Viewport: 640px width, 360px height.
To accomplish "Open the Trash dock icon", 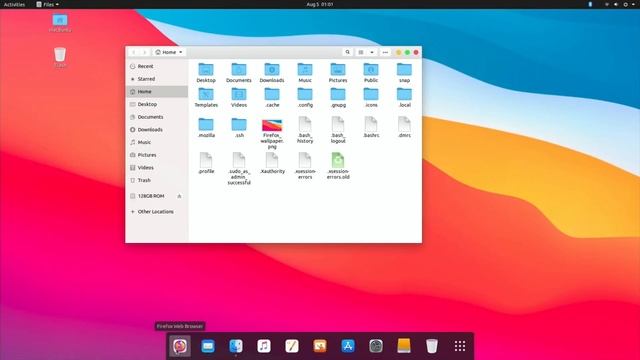I will (432, 346).
